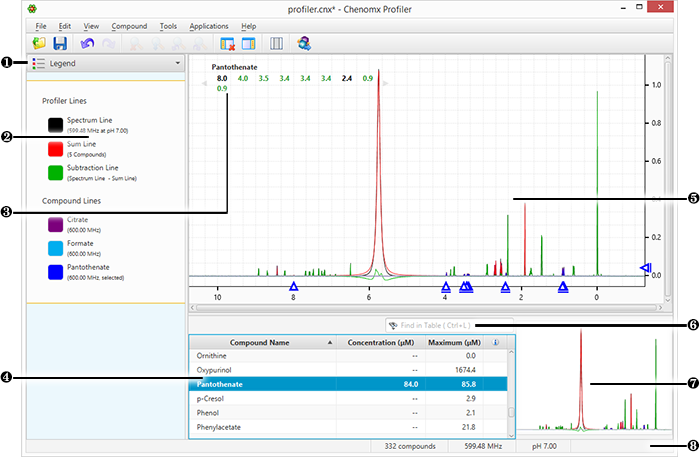The image size is (700, 457).
Task: Save the profile with the floppy disk icon
Action: click(60, 43)
